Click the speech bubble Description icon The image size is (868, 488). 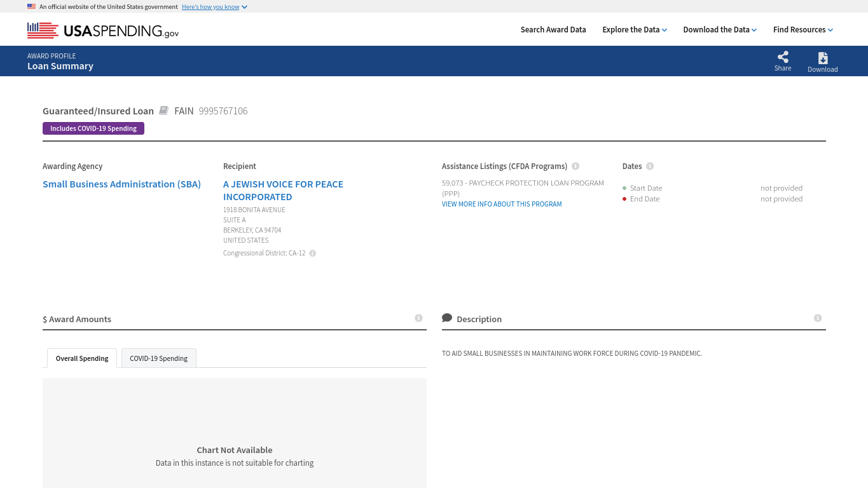click(x=447, y=318)
